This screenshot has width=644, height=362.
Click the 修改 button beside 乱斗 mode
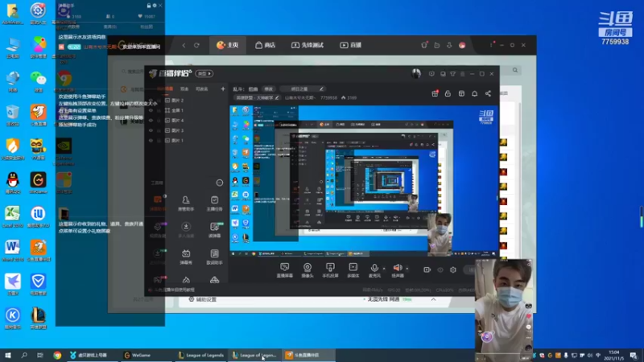point(269,88)
